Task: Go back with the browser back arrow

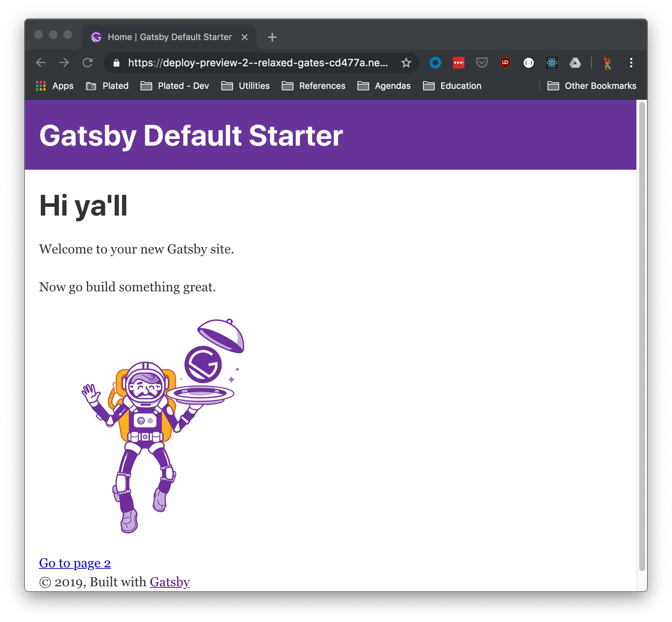Action: pos(41,63)
